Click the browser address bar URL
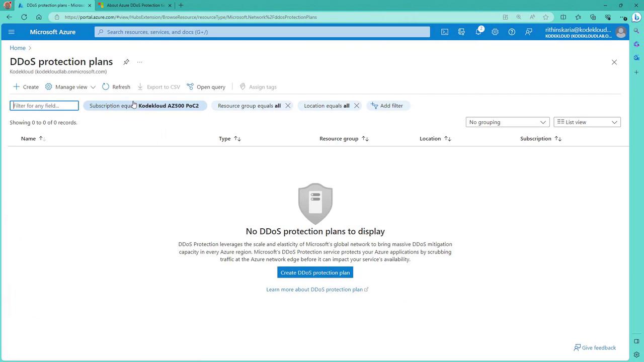644x362 pixels. pyautogui.click(x=191, y=17)
